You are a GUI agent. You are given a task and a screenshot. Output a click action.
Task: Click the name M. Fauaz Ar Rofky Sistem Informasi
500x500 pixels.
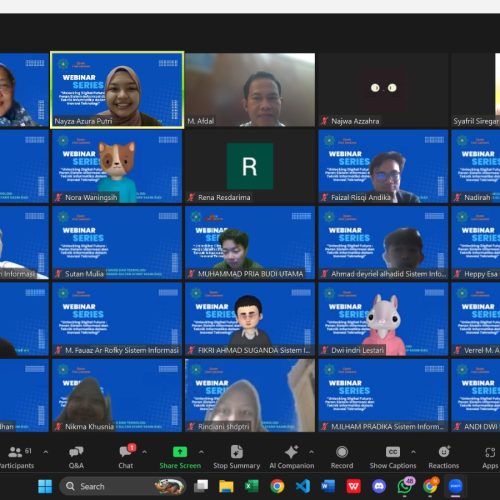click(122, 350)
